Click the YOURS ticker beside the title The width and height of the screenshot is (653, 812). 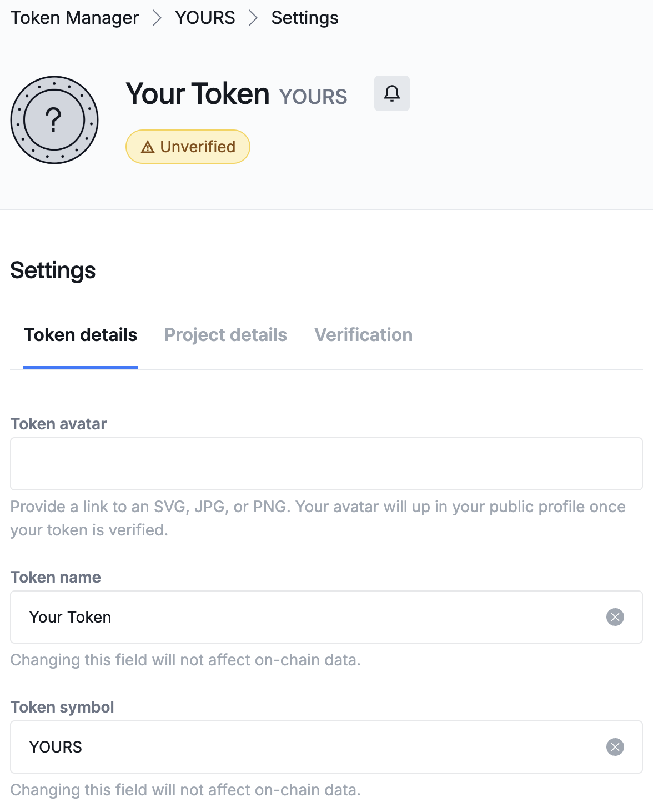coord(313,96)
